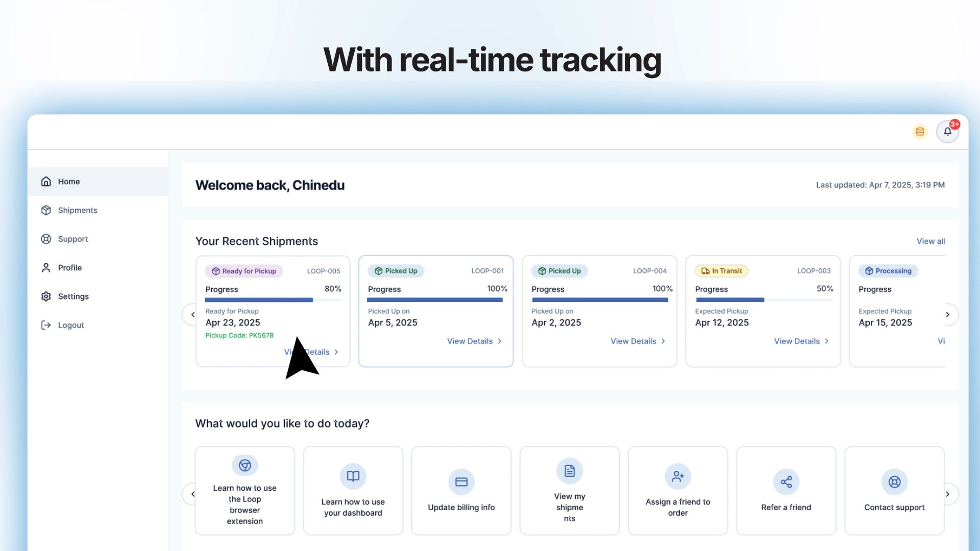Screen dimensions: 980x551
Task: Open Shipments in the sidebar
Action: pyautogui.click(x=78, y=210)
